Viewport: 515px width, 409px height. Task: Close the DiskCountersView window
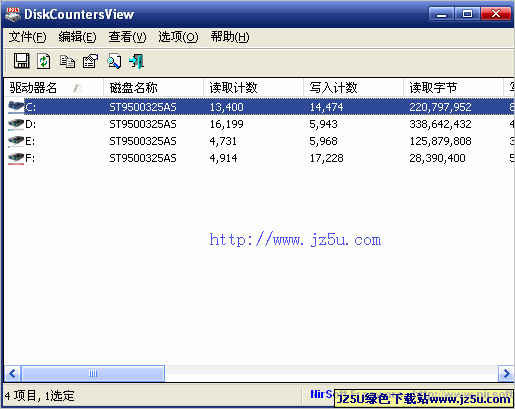[x=496, y=14]
